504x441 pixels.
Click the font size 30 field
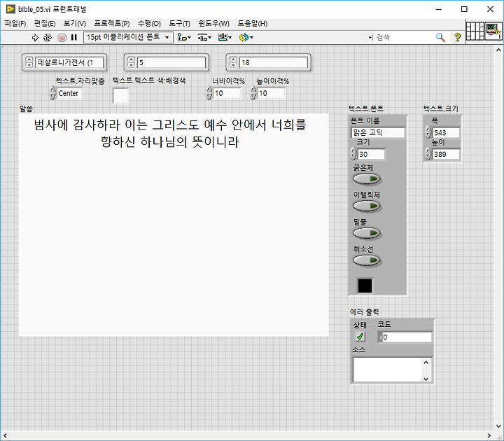pos(371,154)
